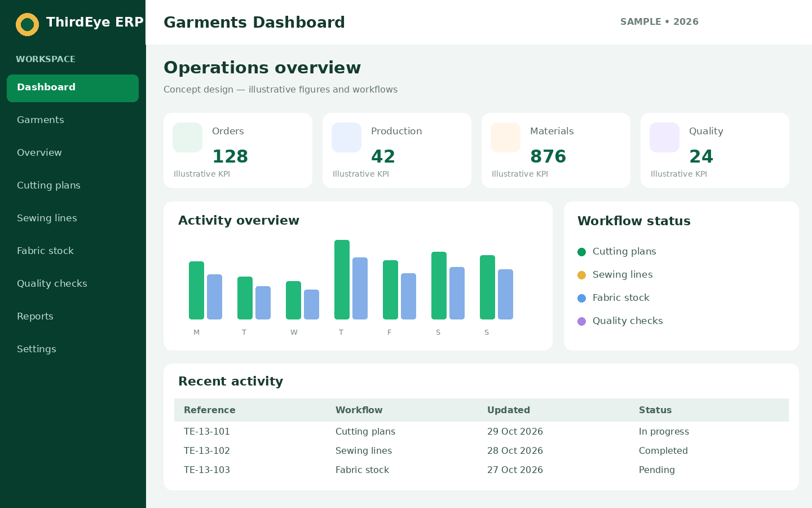Click the Quality value 24
812x508 pixels.
[701, 156]
